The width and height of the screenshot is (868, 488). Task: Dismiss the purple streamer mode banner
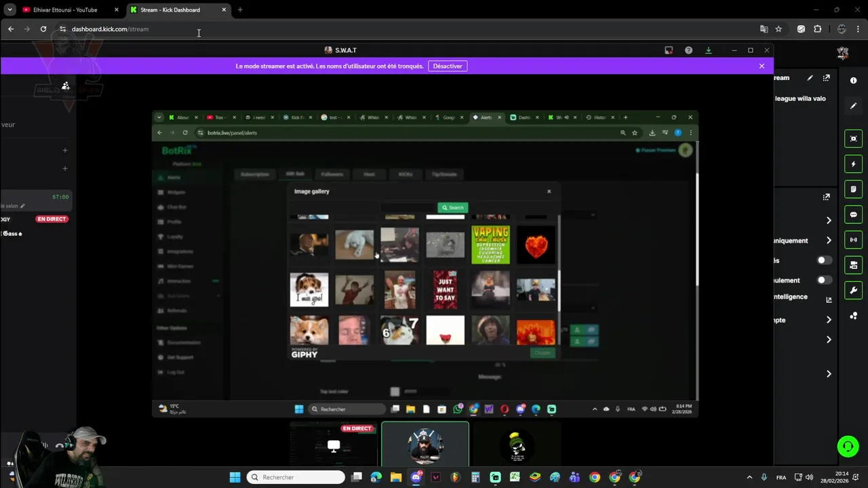(762, 66)
